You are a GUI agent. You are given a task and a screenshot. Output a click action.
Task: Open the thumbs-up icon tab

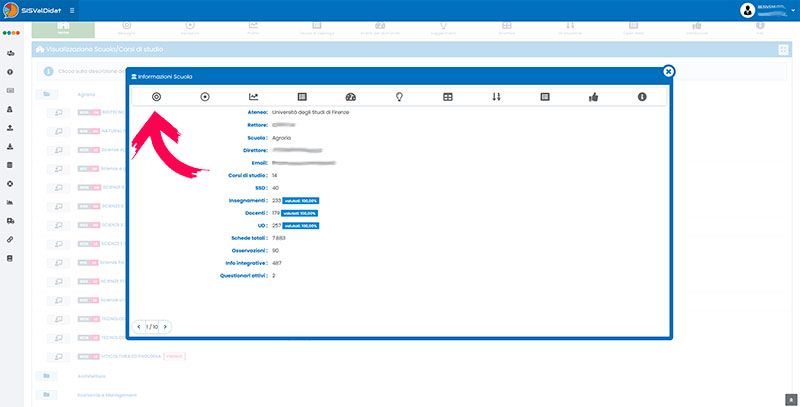tap(593, 97)
